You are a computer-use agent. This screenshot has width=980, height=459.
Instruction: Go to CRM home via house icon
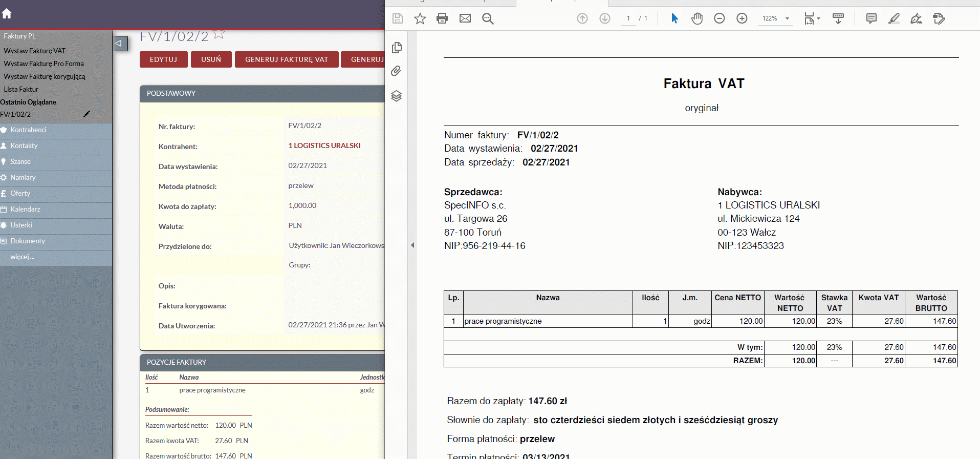7,13
